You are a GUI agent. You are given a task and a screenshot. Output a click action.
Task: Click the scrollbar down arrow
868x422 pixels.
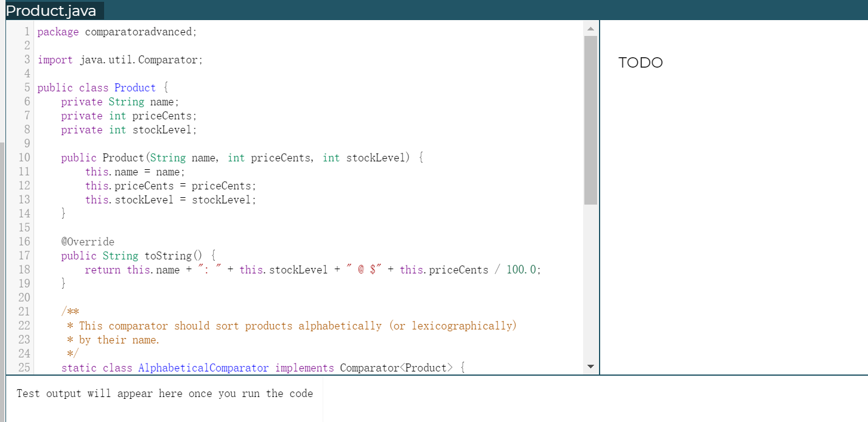click(590, 366)
